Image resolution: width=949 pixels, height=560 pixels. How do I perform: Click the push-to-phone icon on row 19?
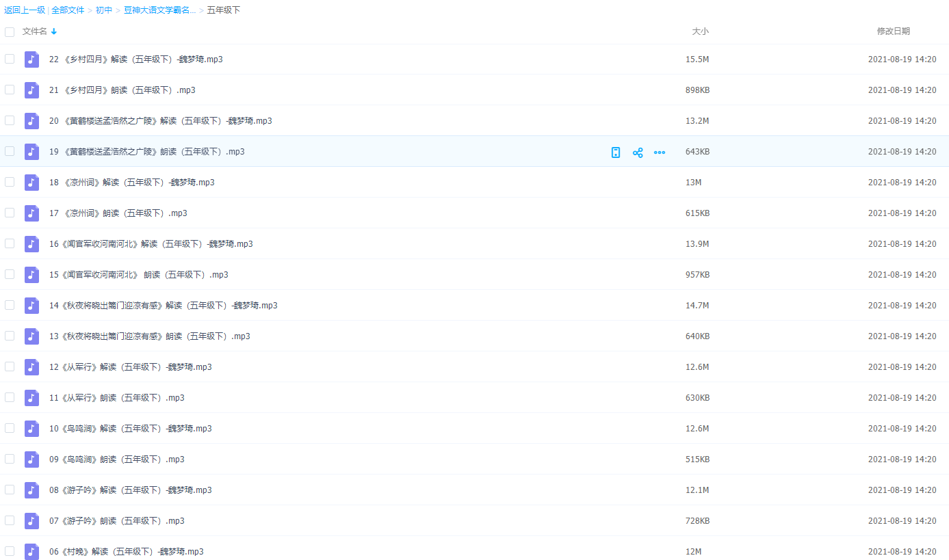[x=616, y=152]
